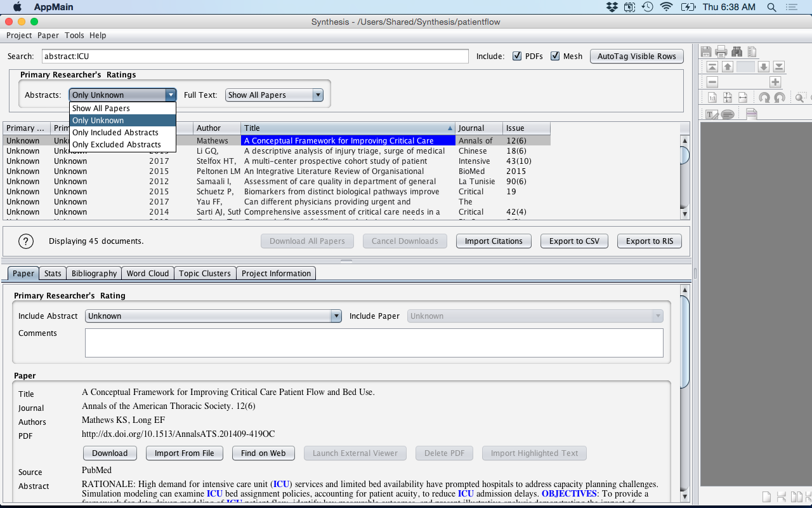Uncheck the Mesh checkbox
Screen dimensions: 812x508
(555, 56)
